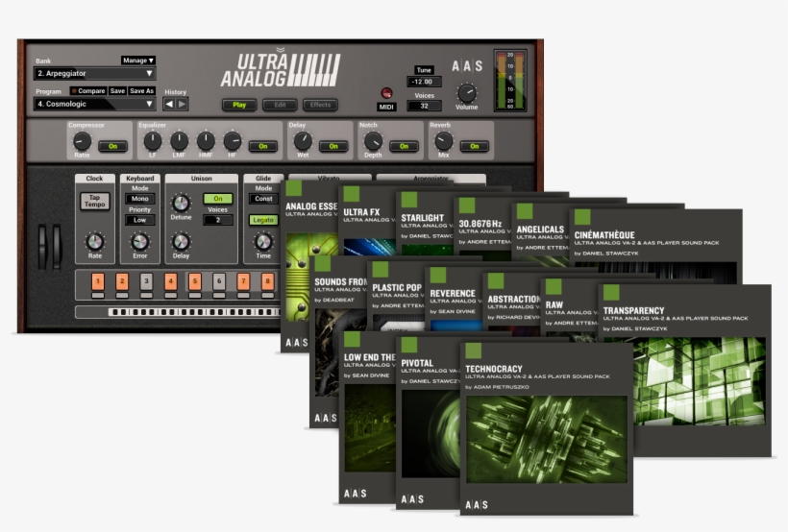Open the Program dropdown showing 4. Cosmologic

[x=94, y=104]
